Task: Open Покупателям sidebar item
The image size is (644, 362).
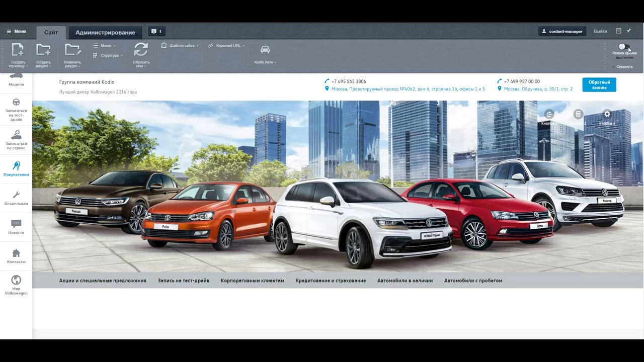Action: (16, 169)
